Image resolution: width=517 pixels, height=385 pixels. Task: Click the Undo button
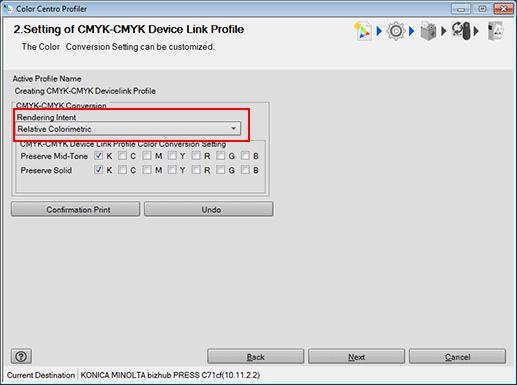pos(209,209)
